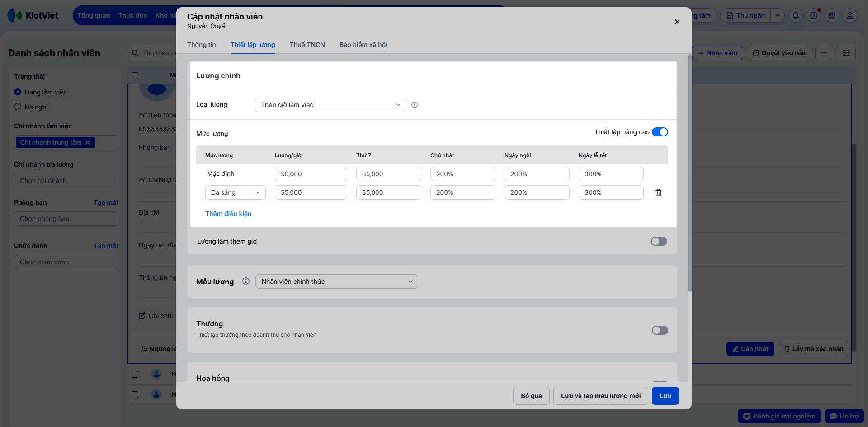Click Mặc định Lương/giờ input field

(x=311, y=174)
